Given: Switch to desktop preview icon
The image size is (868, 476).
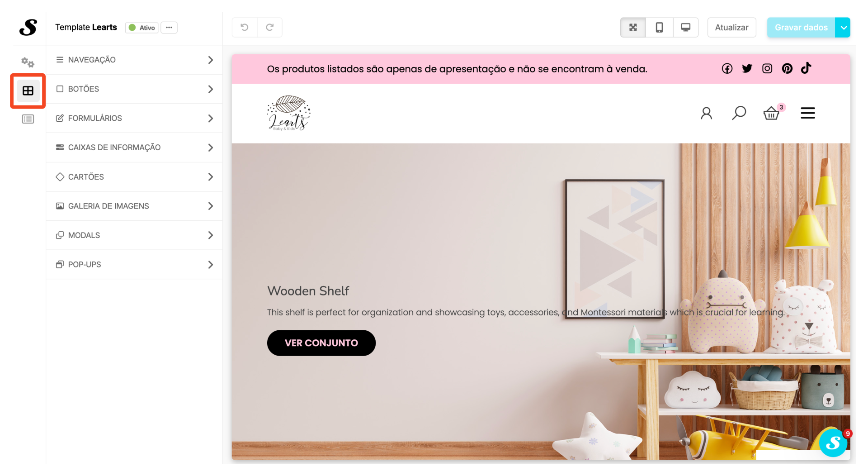Looking at the screenshot, I should 685,27.
